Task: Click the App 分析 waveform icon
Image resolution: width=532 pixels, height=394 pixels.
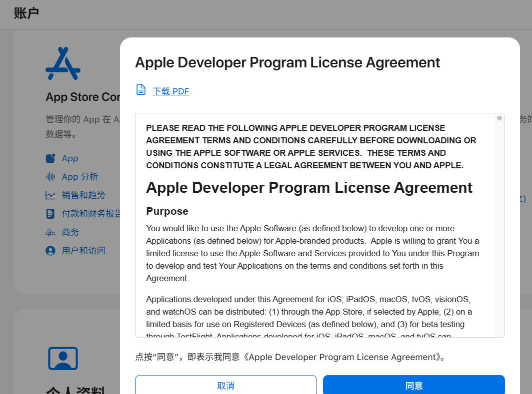Action: coord(50,176)
